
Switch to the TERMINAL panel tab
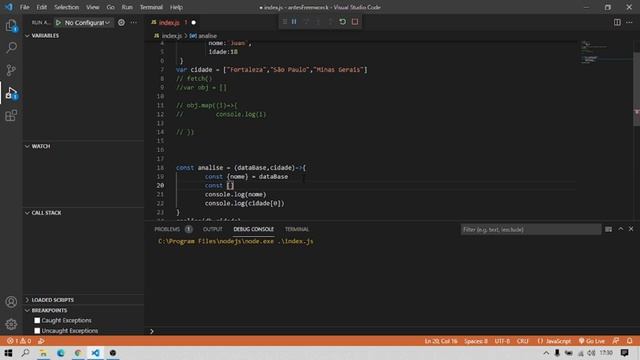click(x=297, y=229)
